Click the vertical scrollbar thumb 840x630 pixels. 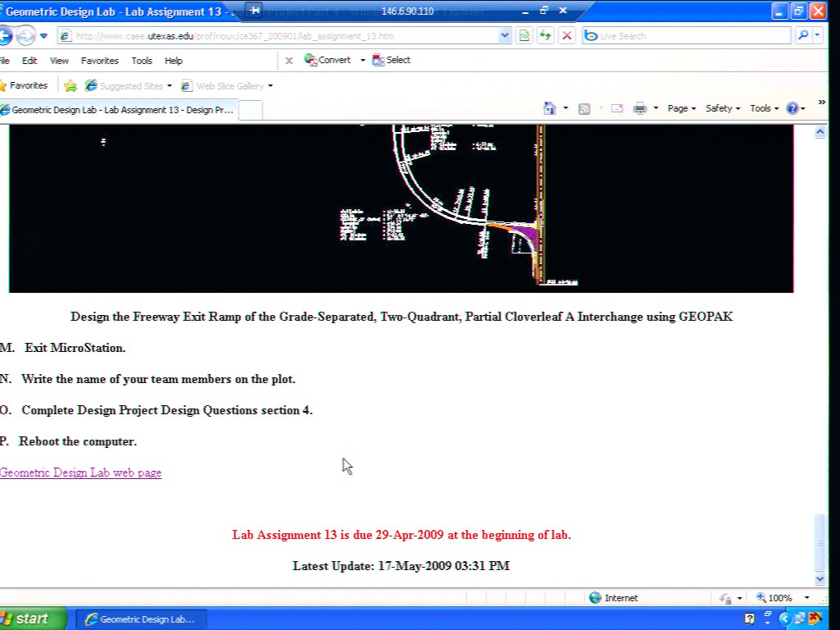[820, 541]
